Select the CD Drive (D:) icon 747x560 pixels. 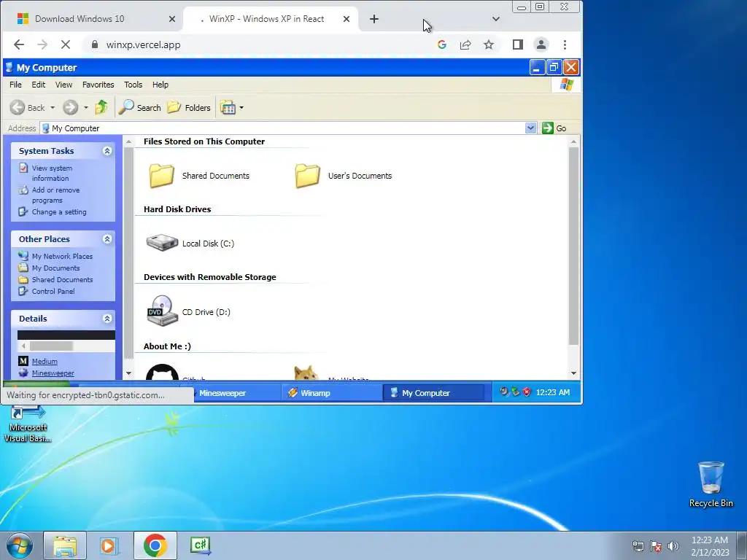(162, 311)
